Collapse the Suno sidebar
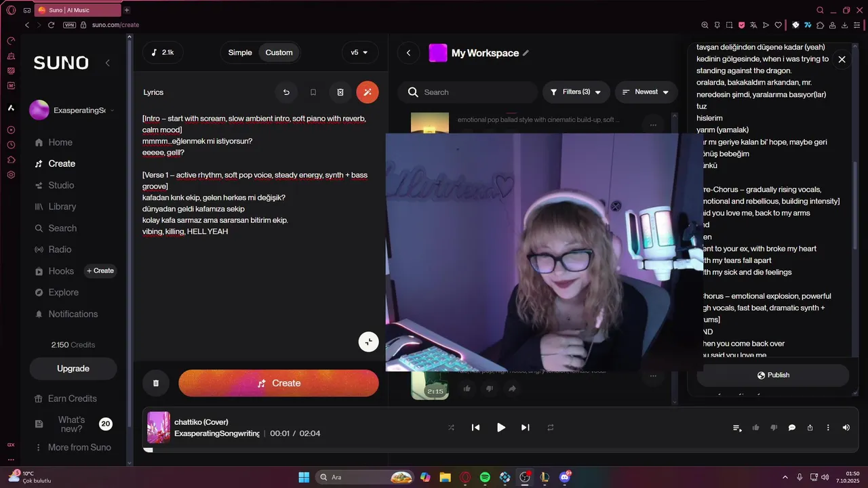This screenshot has height=488, width=868. pyautogui.click(x=107, y=63)
